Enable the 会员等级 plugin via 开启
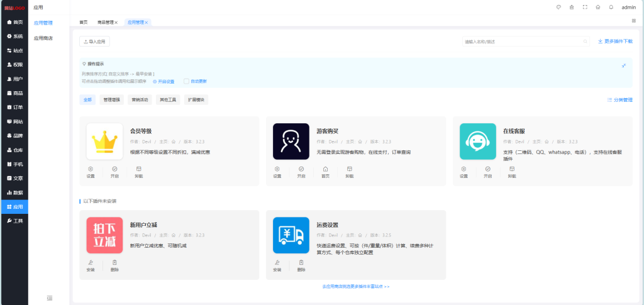The height and width of the screenshot is (305, 644). [114, 172]
